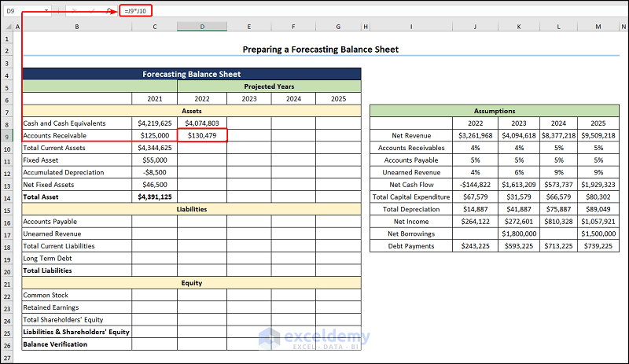The width and height of the screenshot is (629, 364).
Task: Select column I header
Action: (x=411, y=27)
